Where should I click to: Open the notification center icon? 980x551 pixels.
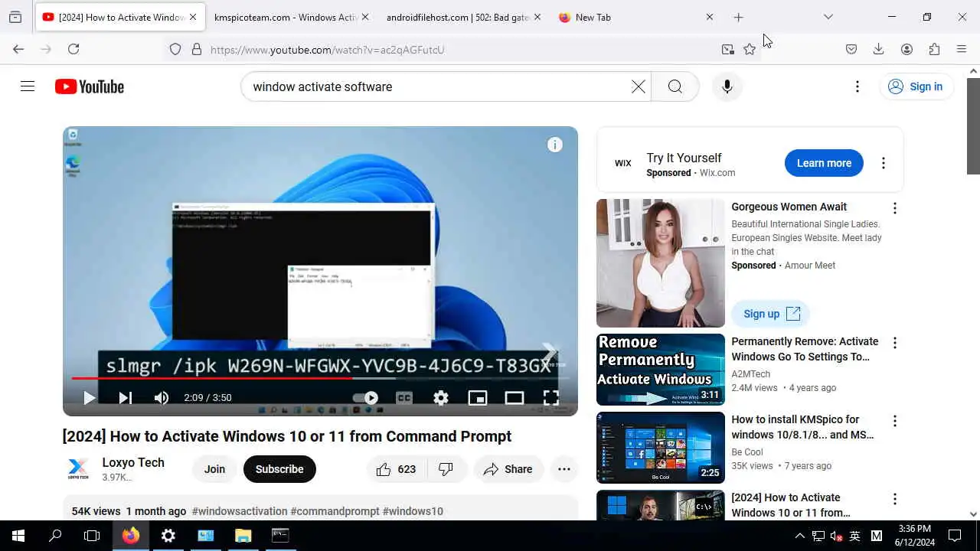coord(955,536)
